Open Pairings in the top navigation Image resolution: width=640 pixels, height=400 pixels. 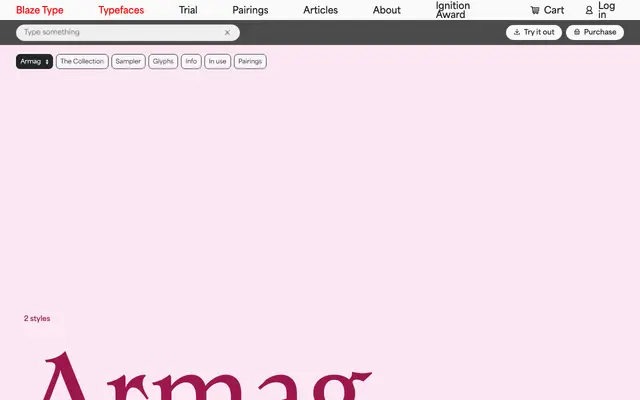coord(250,10)
